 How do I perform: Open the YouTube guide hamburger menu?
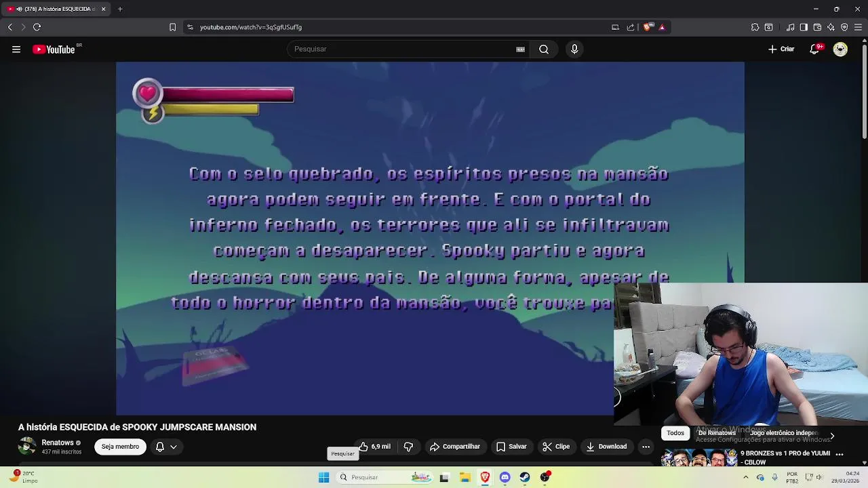click(x=16, y=49)
